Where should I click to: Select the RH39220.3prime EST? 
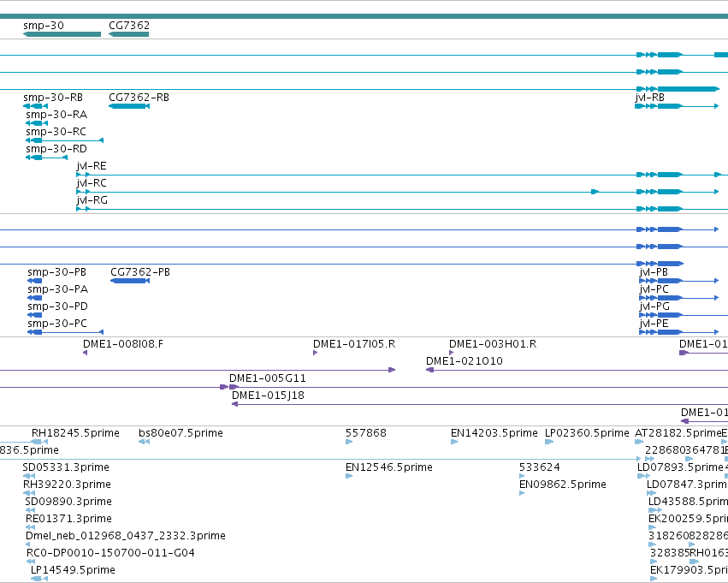coord(29,493)
